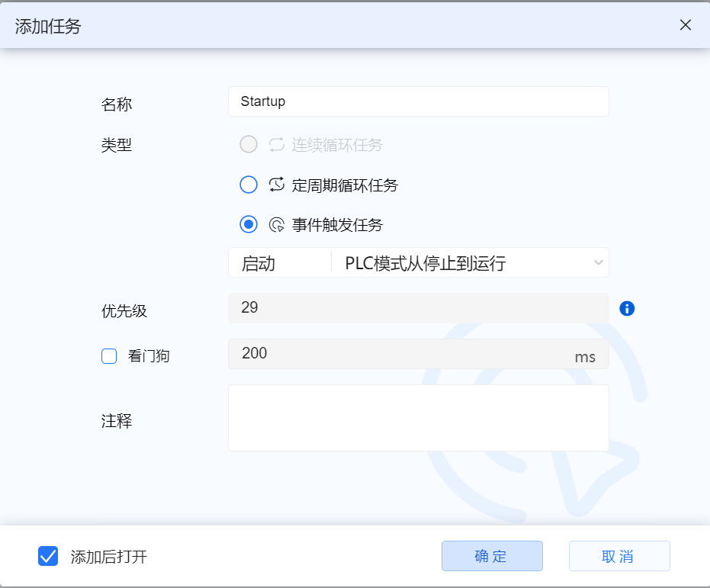Click the 添加任务 dialog title bar
This screenshot has height=588, width=710.
48,26
